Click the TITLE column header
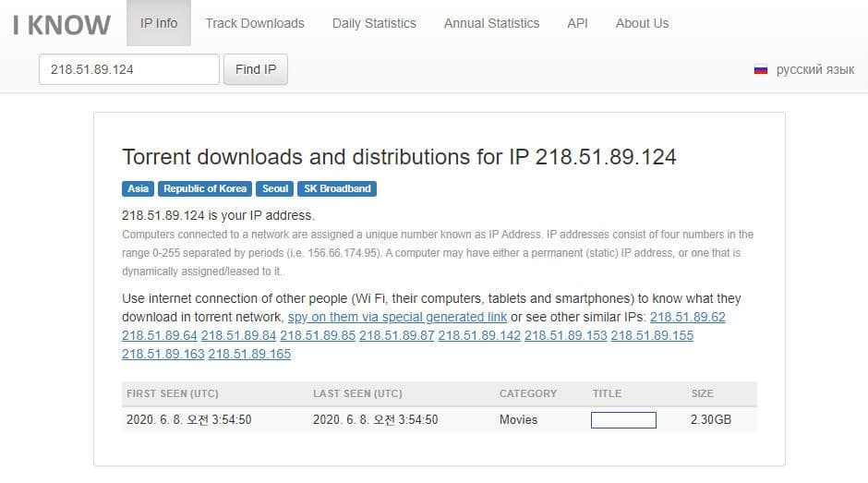The height and width of the screenshot is (483, 868). 607,393
